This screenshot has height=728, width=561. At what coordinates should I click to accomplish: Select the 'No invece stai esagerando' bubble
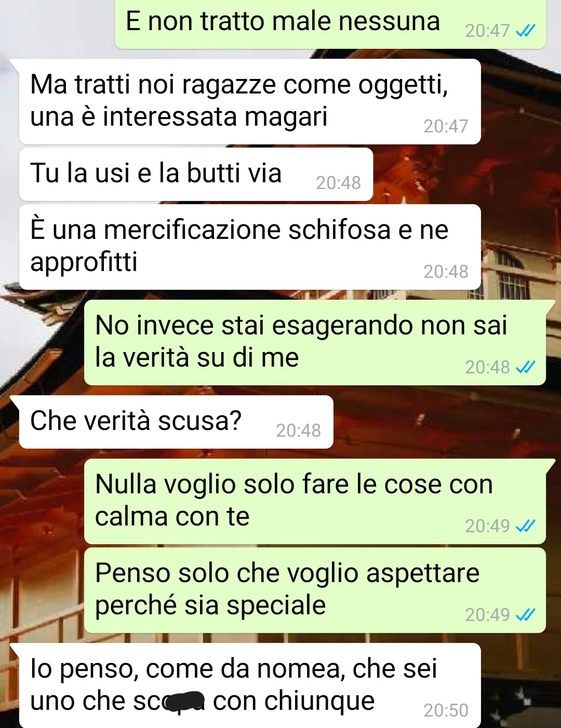315,342
